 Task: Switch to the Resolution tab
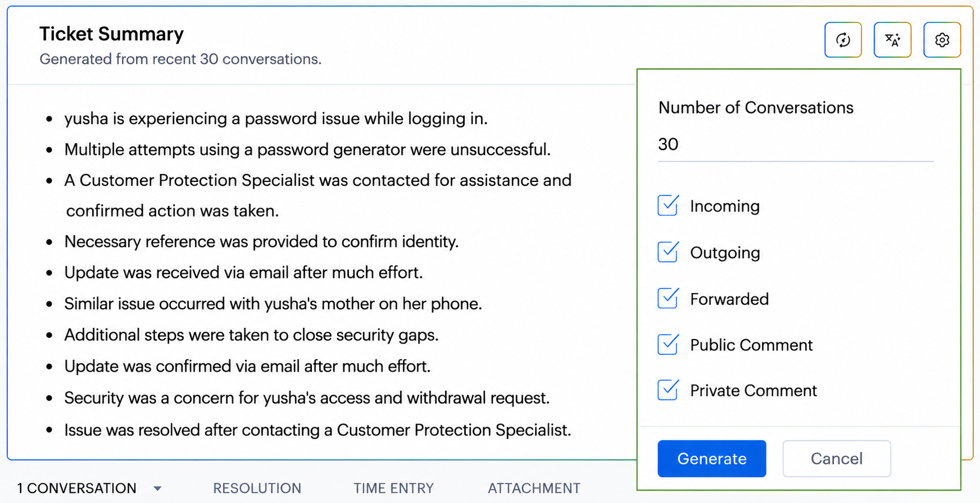[x=257, y=488]
